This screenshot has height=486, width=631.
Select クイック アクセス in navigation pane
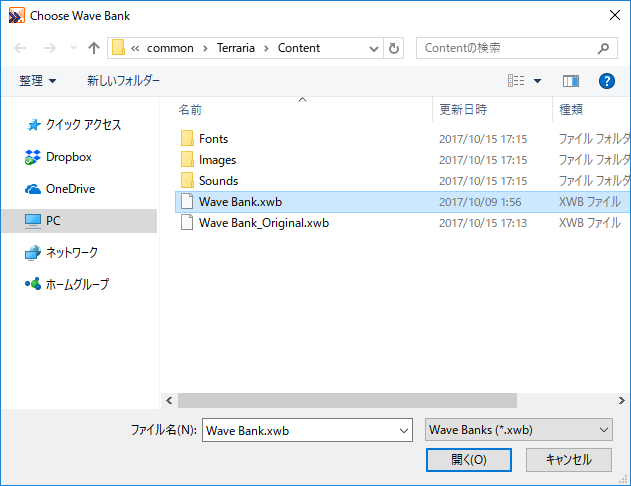click(x=83, y=125)
